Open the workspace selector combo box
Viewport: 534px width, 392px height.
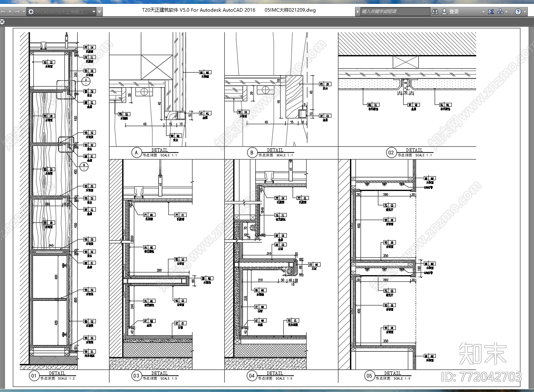pos(61,12)
